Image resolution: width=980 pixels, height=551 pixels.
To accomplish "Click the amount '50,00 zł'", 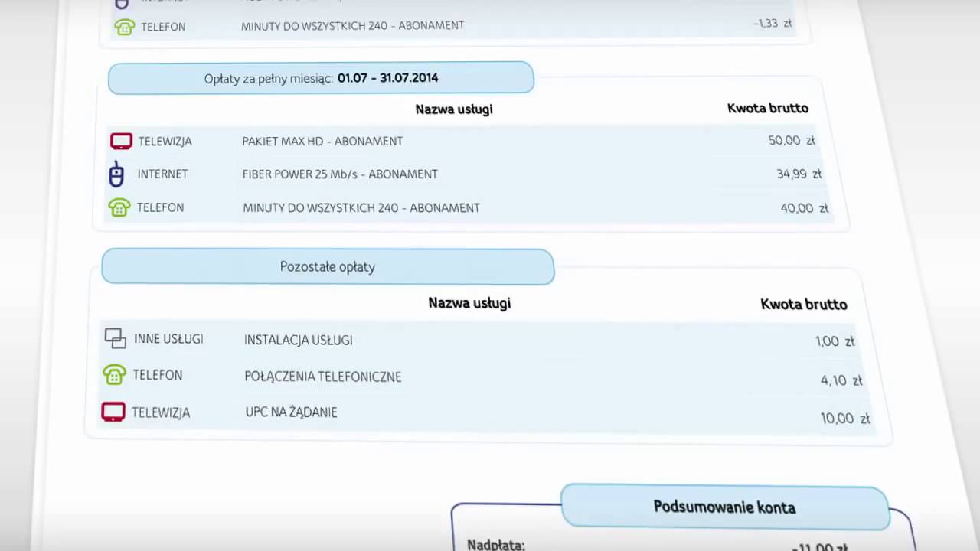I will click(x=792, y=141).
